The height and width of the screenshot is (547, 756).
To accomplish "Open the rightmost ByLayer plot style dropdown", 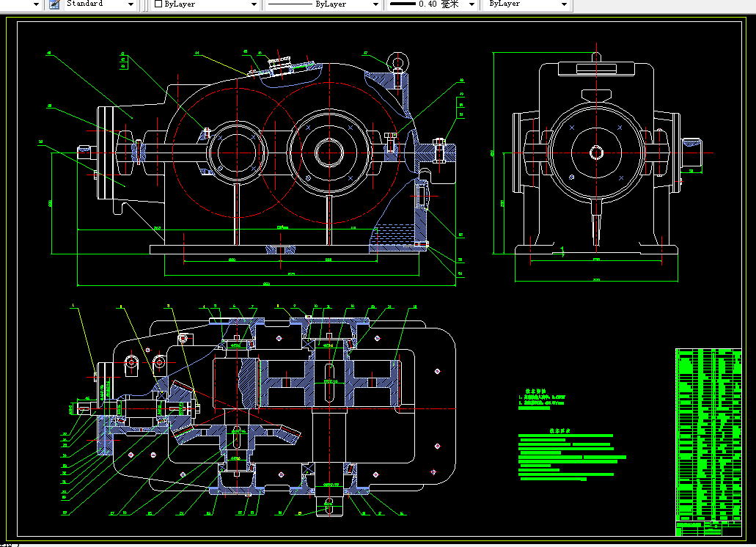I will coord(564,4).
